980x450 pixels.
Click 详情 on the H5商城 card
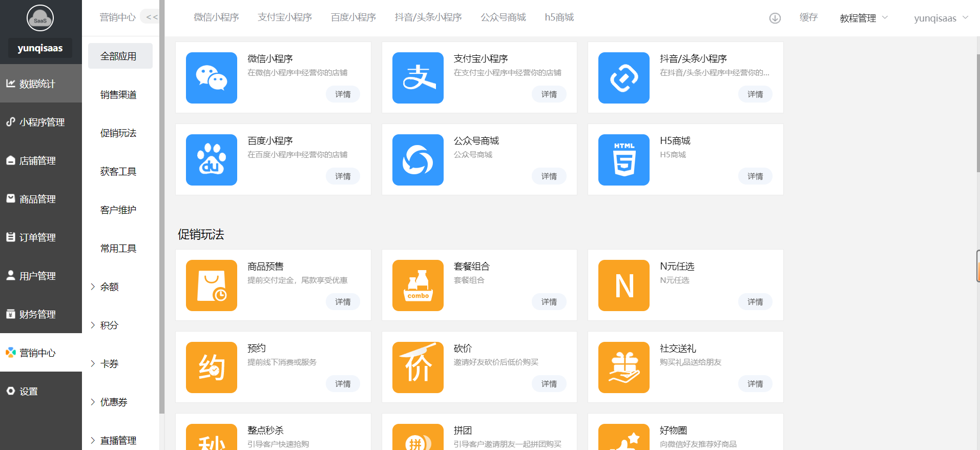(755, 176)
